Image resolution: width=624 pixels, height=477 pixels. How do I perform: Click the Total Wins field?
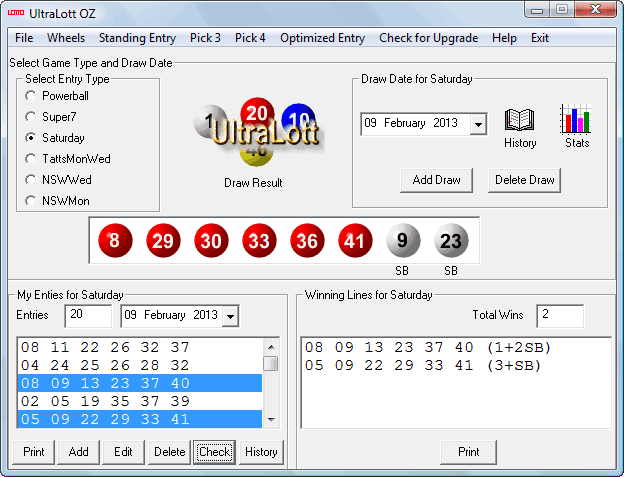pos(560,316)
